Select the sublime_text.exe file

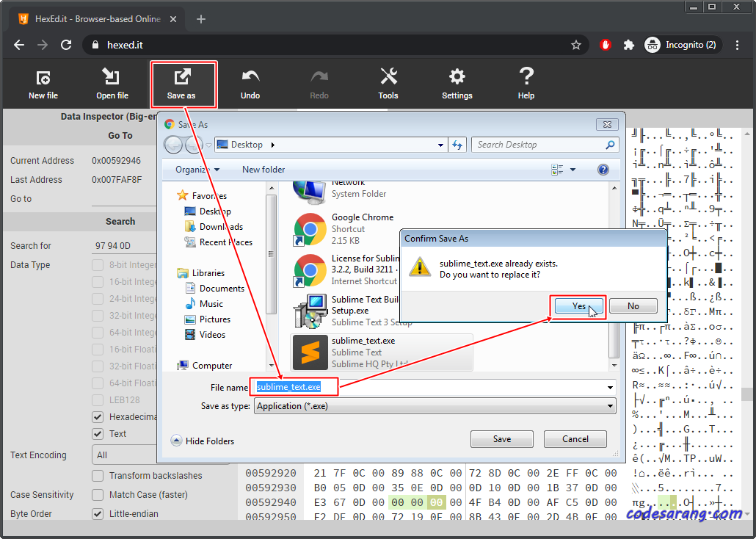pyautogui.click(x=381, y=352)
